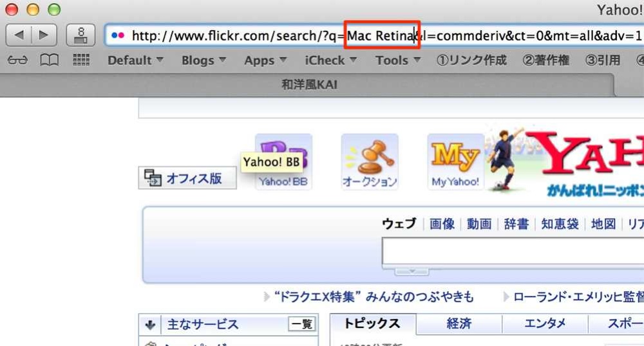Click the share/bookmarklet toolbar button
Image resolution: width=644 pixels, height=346 pixels.
pyautogui.click(x=80, y=35)
